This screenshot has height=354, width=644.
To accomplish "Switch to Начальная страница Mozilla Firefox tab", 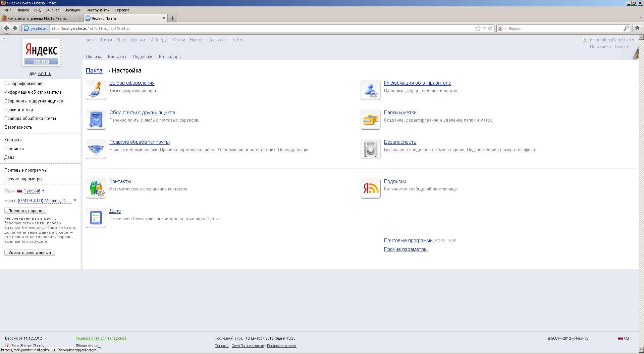I will [x=41, y=18].
